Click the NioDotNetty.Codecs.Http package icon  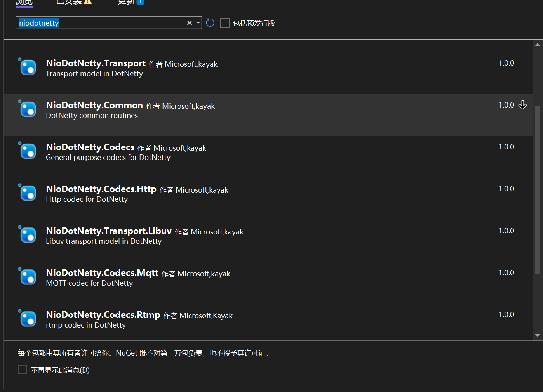28,193
